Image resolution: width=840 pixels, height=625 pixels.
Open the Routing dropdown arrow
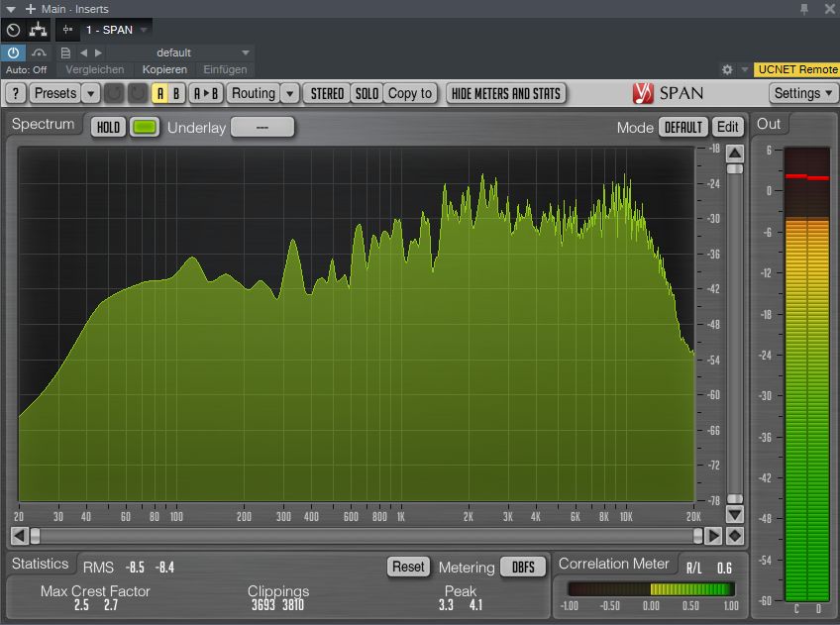289,93
